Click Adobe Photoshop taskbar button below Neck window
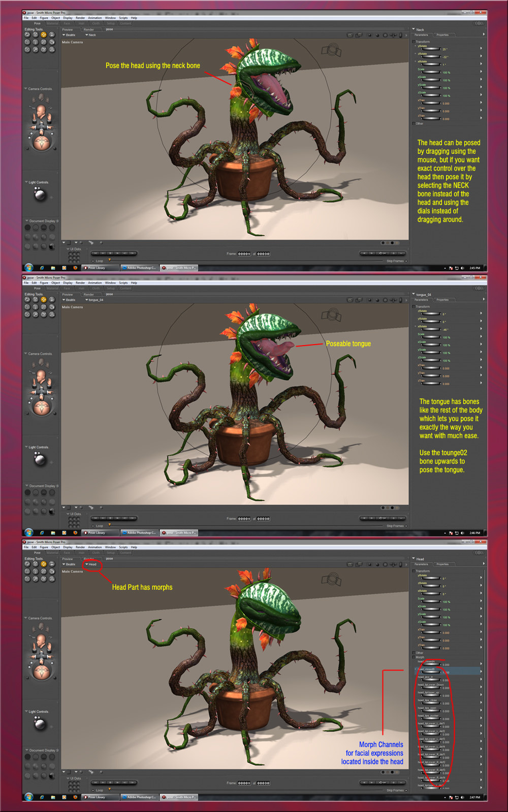508x812 pixels. (140, 267)
